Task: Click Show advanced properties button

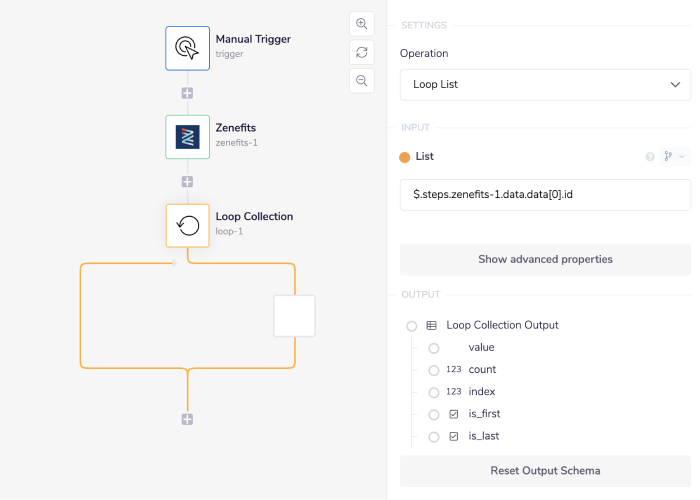Action: tap(545, 259)
